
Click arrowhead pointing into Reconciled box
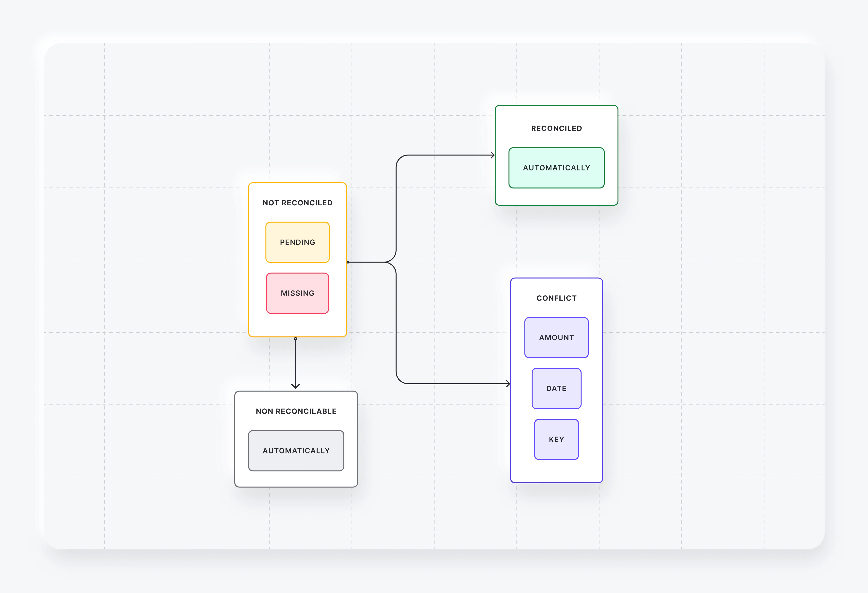pyautogui.click(x=493, y=155)
